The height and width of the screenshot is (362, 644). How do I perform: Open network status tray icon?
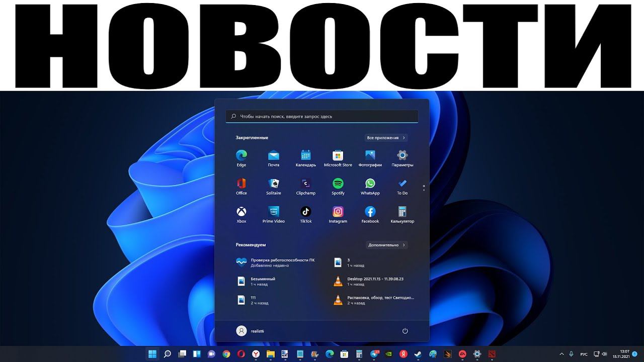point(597,354)
